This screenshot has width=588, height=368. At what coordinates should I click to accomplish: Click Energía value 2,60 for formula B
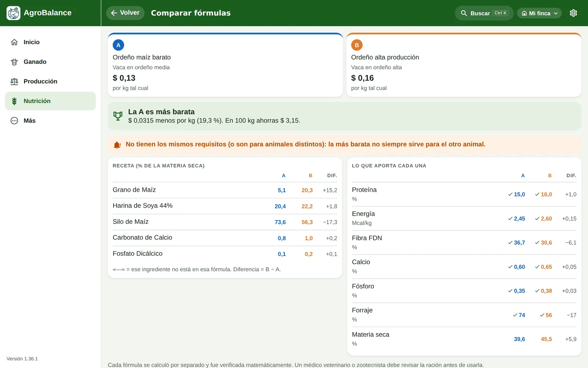coord(546,219)
